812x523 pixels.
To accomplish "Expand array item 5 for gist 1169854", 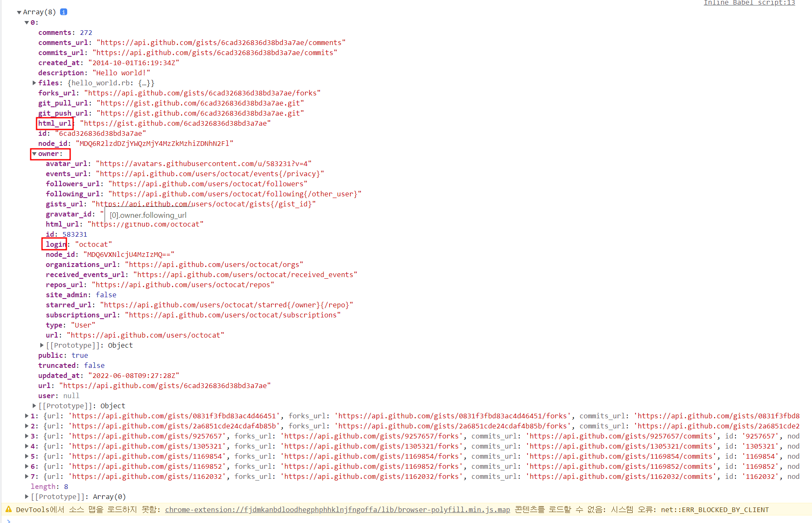I will (27, 456).
